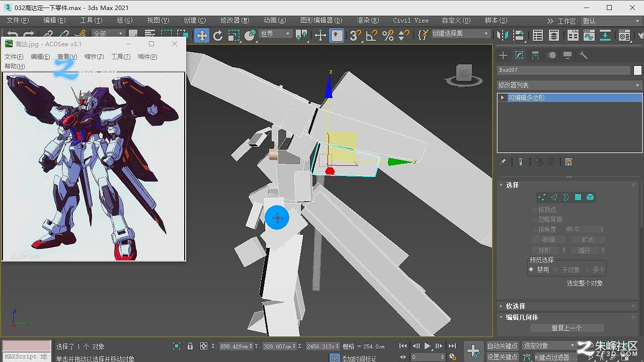Collapse the 编辑几何体 rollout
The height and width of the screenshot is (362, 644).
[x=521, y=317]
